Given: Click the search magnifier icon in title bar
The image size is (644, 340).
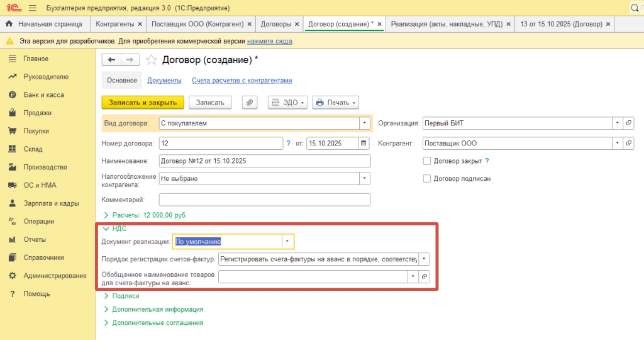Looking at the screenshot, I should [635, 8].
